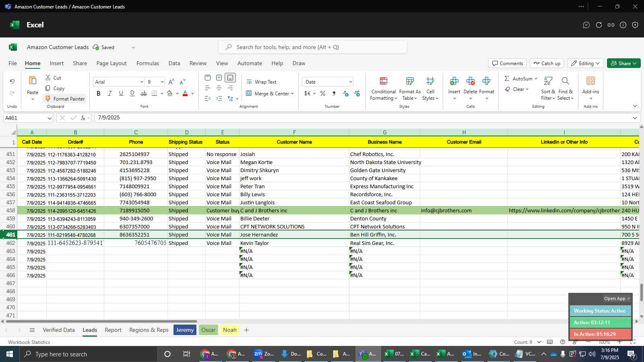This screenshot has width=644, height=362.
Task: Open the Review tab
Action: tap(198, 63)
